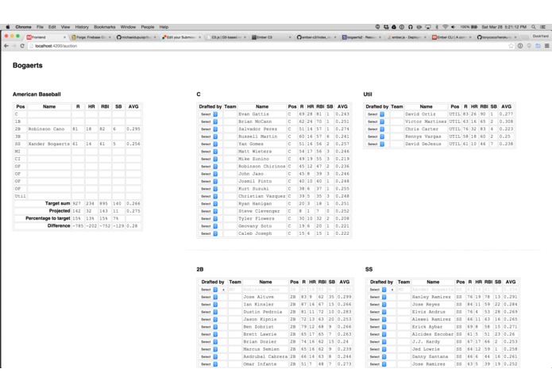Open Select dropdown for Jose Altuve
This screenshot has width=552, height=392.
tap(209, 297)
